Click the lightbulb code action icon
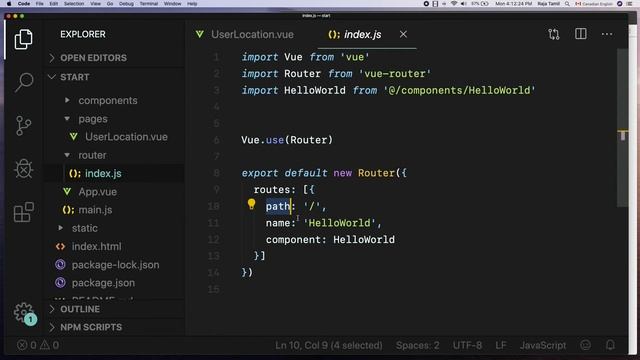Image resolution: width=640 pixels, height=360 pixels. 251,204
